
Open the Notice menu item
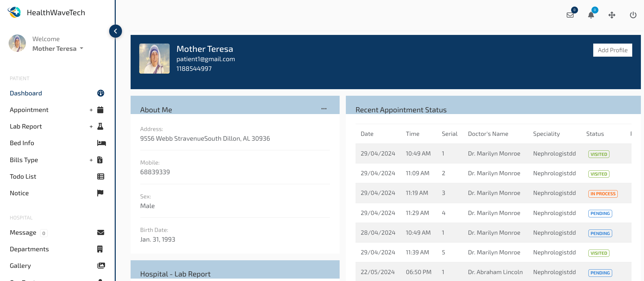click(19, 193)
